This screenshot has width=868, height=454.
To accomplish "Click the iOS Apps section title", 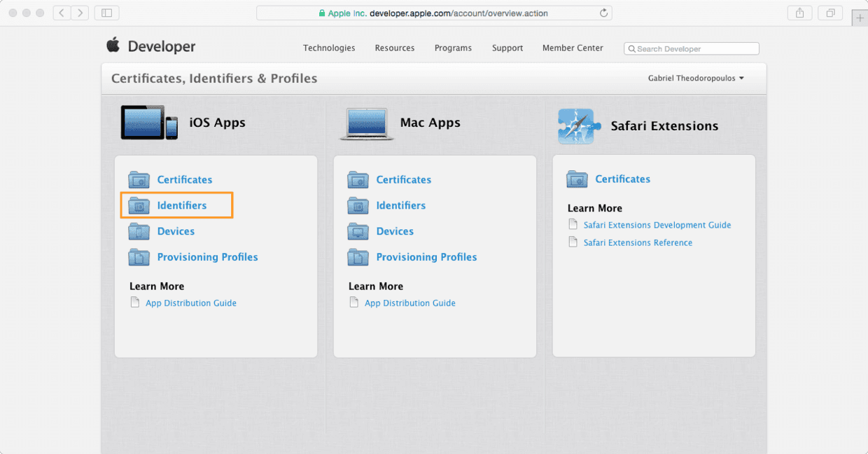I will click(217, 123).
